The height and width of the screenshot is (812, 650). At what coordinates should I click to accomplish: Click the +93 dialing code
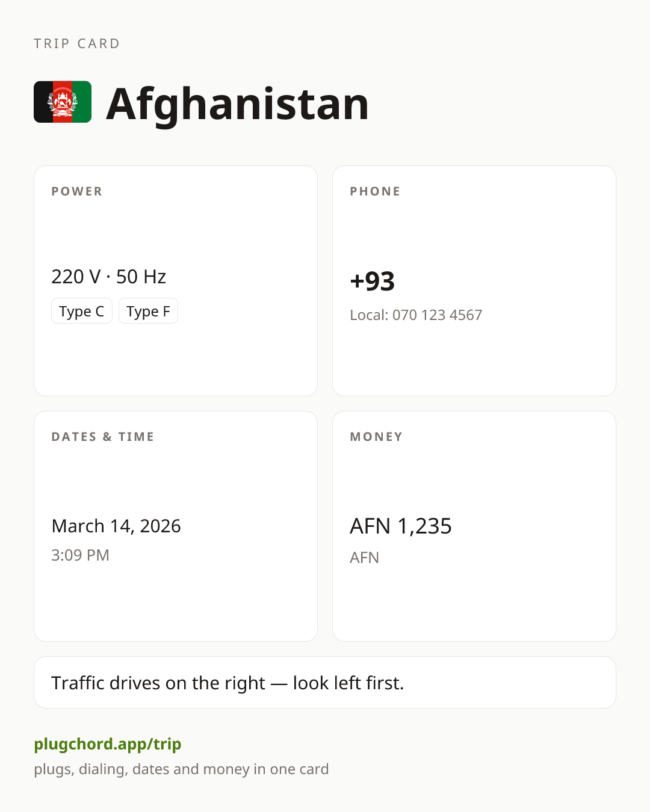click(373, 281)
